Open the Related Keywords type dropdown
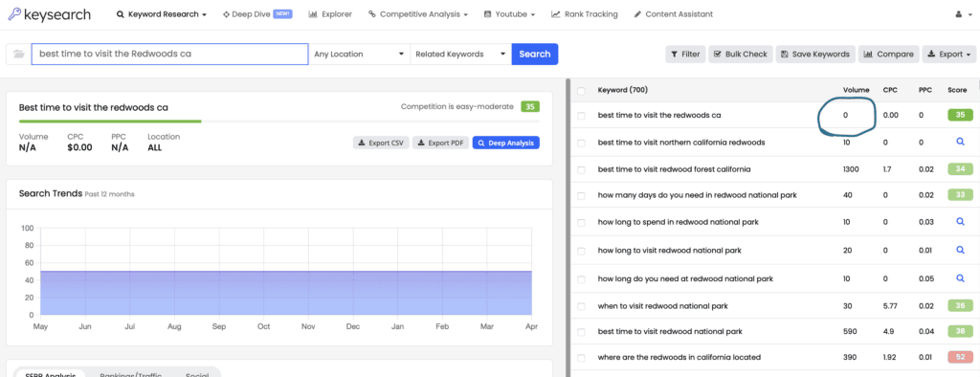Viewport: 980px width, 377px height. [x=460, y=54]
